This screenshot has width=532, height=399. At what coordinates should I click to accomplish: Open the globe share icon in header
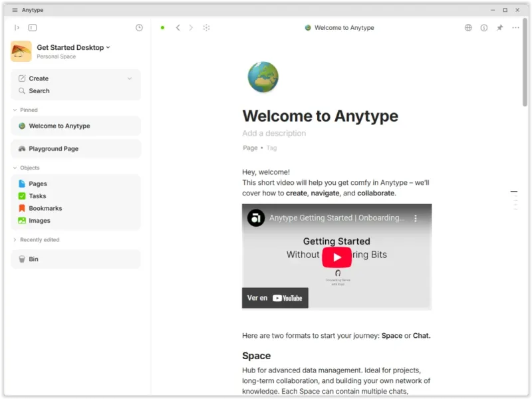[468, 27]
